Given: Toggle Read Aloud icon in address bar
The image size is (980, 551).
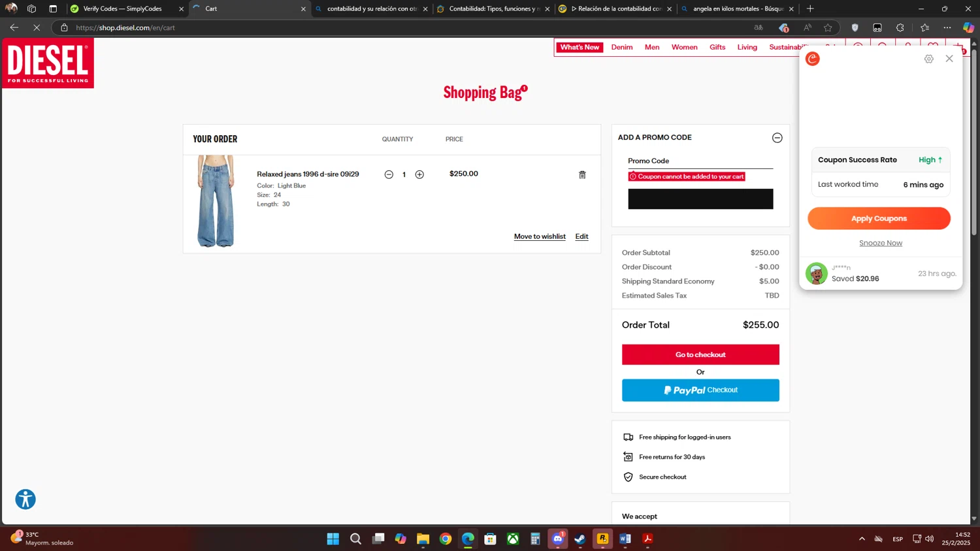Looking at the screenshot, I should click(808, 27).
